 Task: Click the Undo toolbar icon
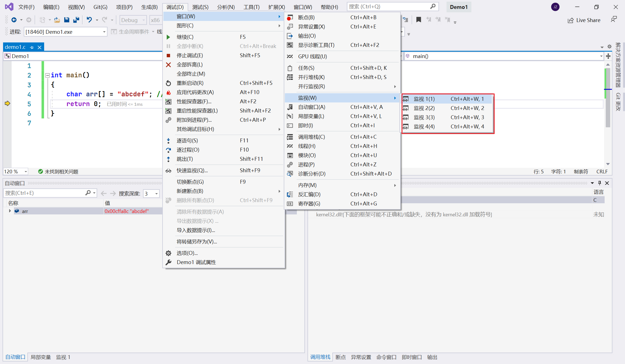tap(89, 20)
